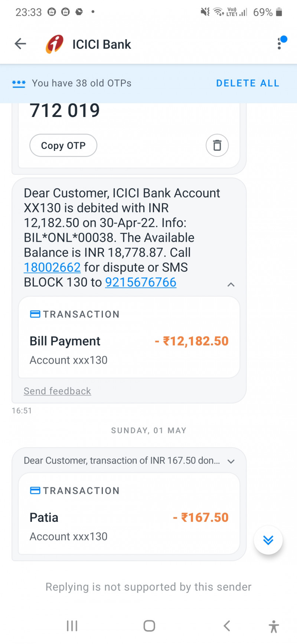Open the Bill Payment transaction card

pyautogui.click(x=129, y=337)
